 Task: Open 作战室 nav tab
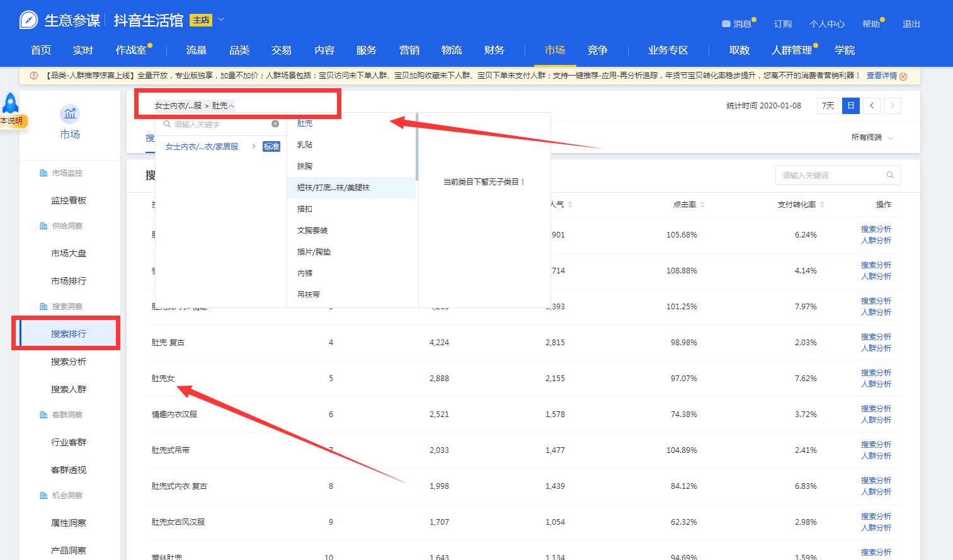click(131, 50)
